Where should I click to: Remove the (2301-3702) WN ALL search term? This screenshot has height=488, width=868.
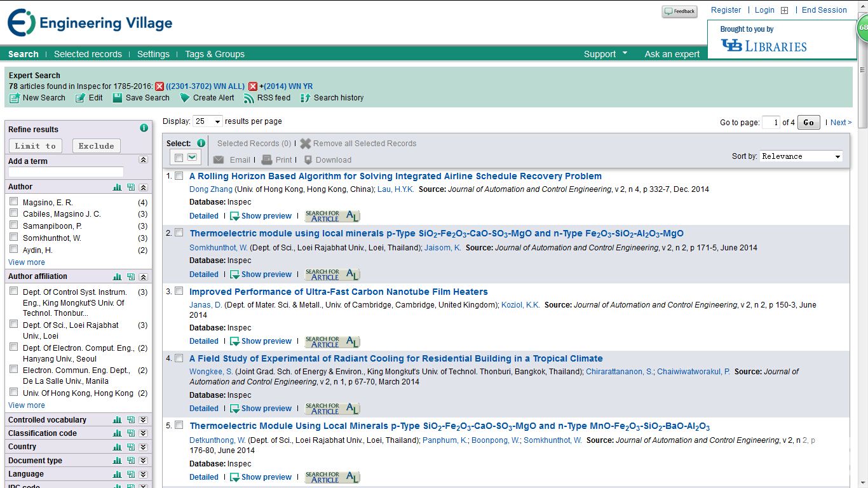point(159,86)
